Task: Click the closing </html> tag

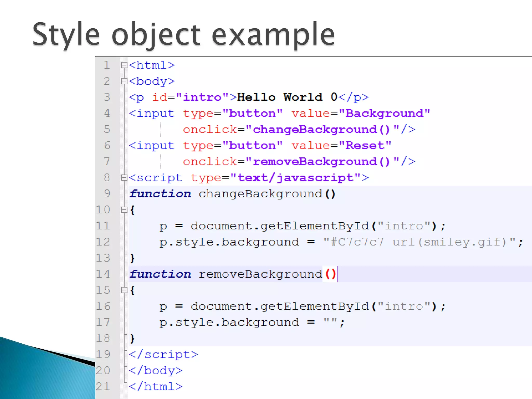Action: [x=156, y=387]
